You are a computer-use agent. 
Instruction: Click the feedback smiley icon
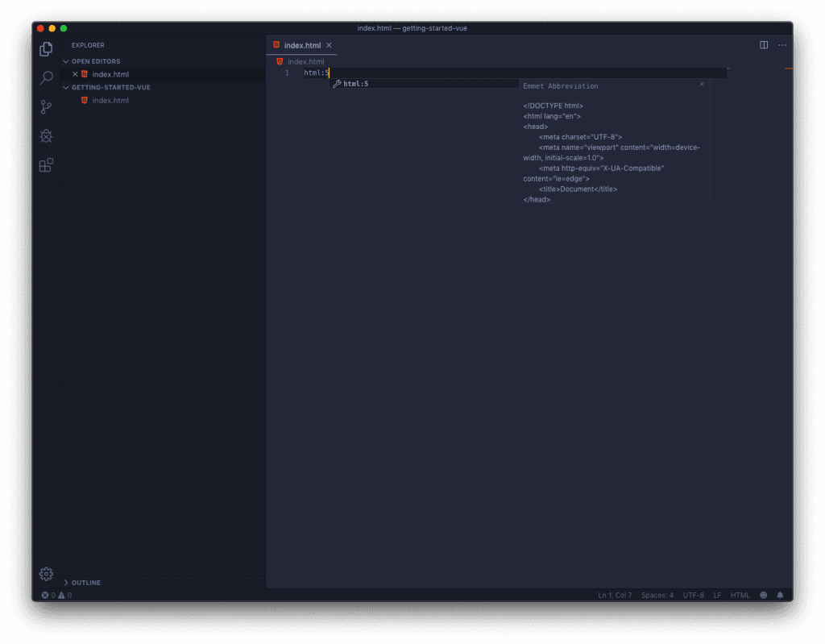[763, 595]
